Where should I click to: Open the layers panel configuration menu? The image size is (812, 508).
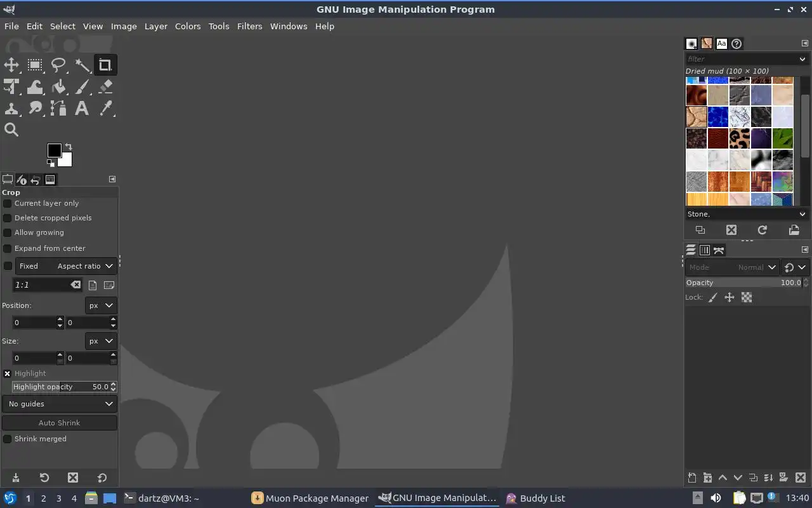[805, 250]
